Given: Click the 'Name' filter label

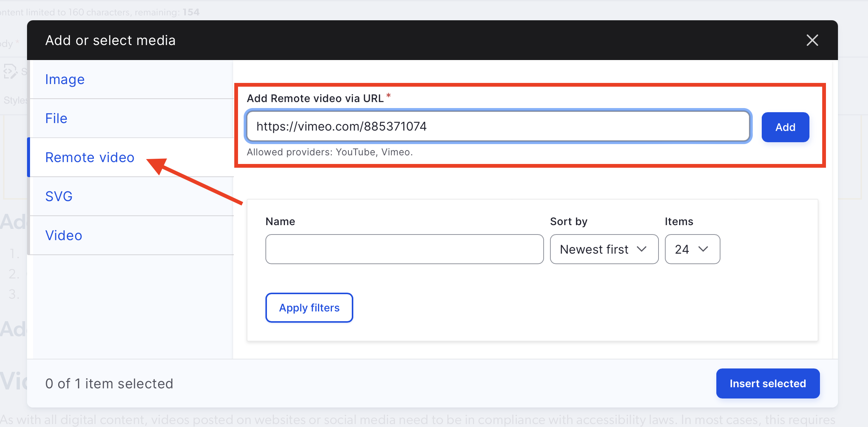Looking at the screenshot, I should tap(280, 221).
